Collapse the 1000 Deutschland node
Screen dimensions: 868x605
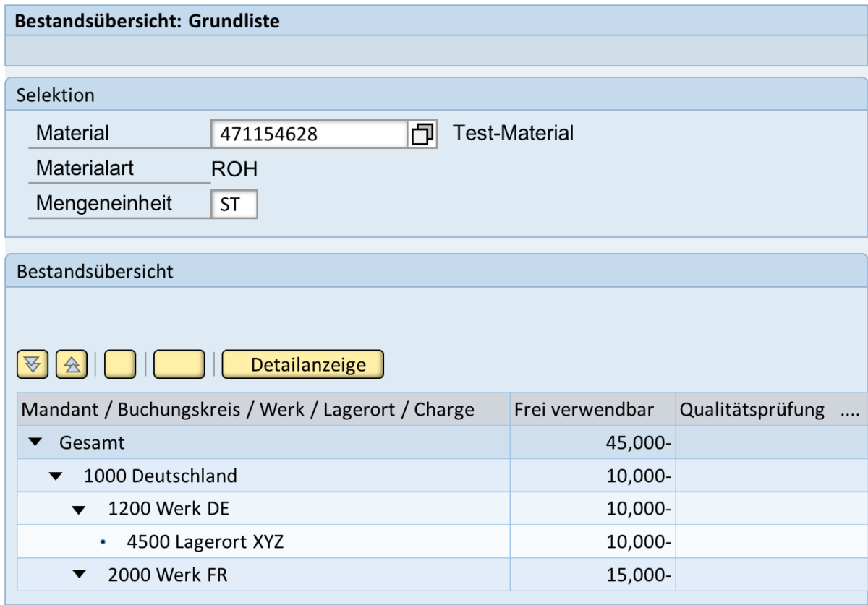pyautogui.click(x=56, y=476)
